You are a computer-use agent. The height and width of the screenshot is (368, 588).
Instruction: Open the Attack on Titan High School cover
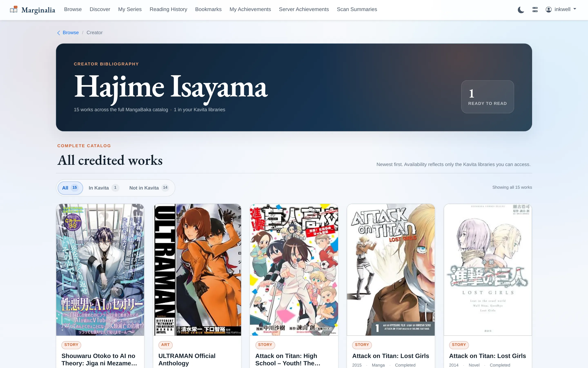(x=294, y=270)
